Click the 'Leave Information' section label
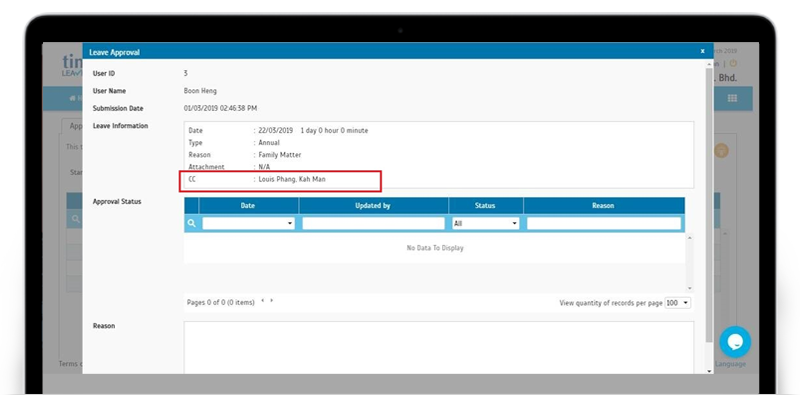This screenshot has width=800, height=395. tap(120, 126)
